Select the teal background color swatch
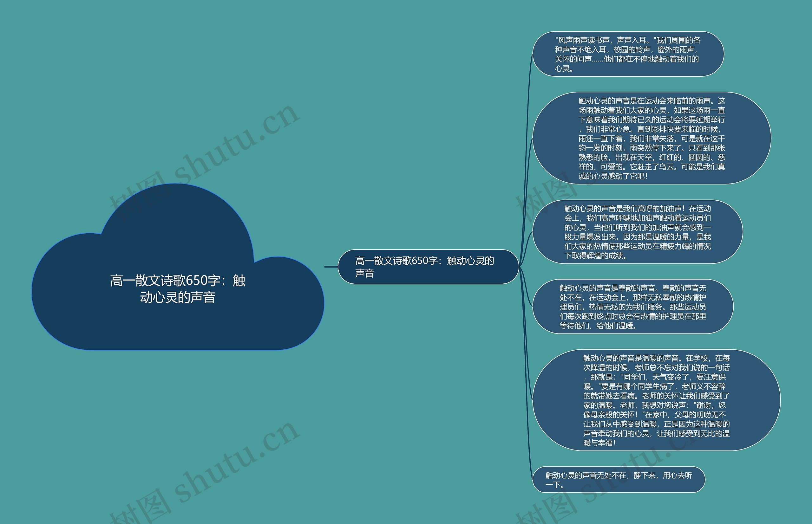The image size is (812, 524). click(x=59, y=59)
